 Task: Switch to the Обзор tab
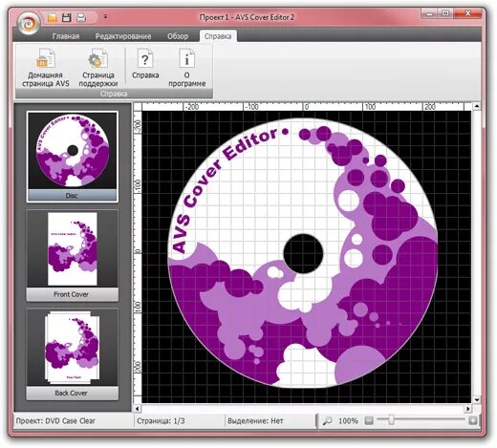(178, 36)
